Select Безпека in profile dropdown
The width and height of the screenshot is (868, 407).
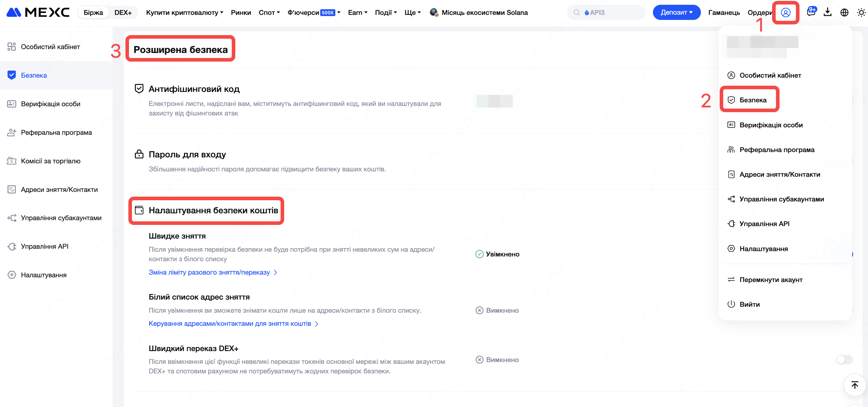(752, 100)
